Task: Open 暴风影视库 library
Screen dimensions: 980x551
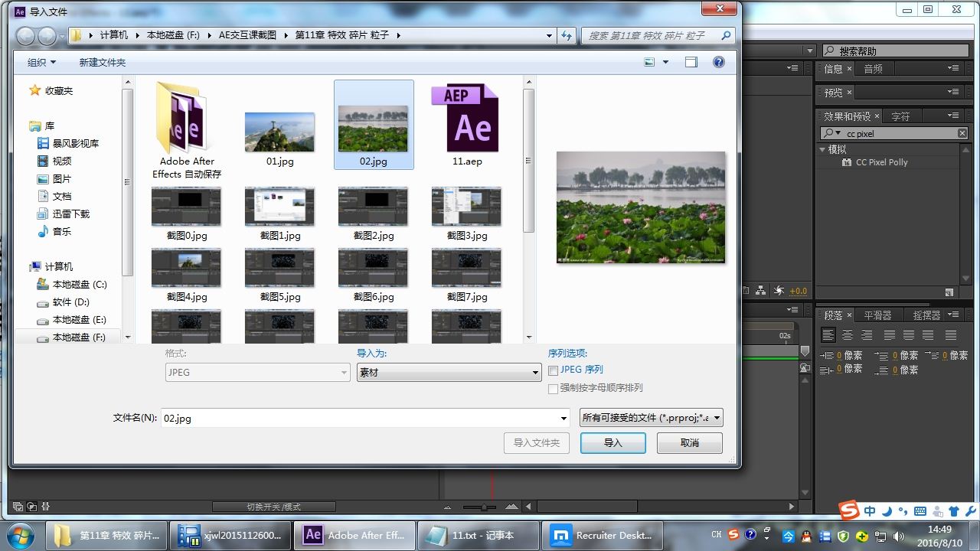Action: click(68, 143)
